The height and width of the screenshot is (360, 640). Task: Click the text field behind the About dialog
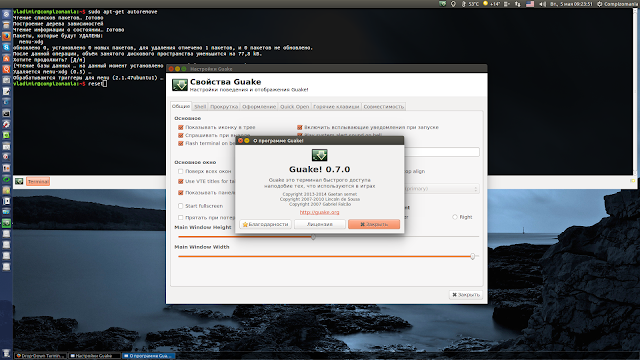[x=442, y=152]
